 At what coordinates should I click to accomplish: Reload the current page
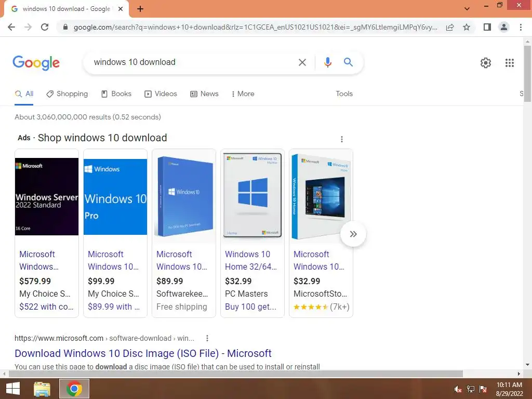[45, 27]
